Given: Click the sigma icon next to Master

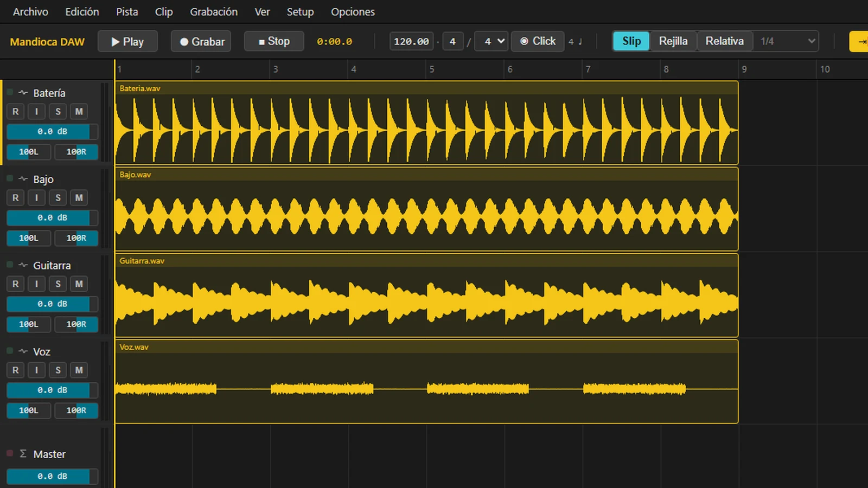Looking at the screenshot, I should point(23,453).
